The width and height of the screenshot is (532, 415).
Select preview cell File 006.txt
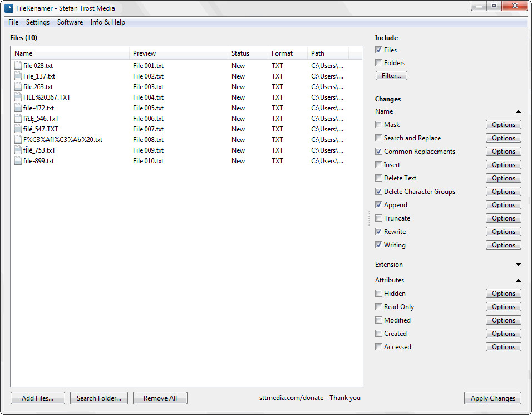(x=148, y=119)
